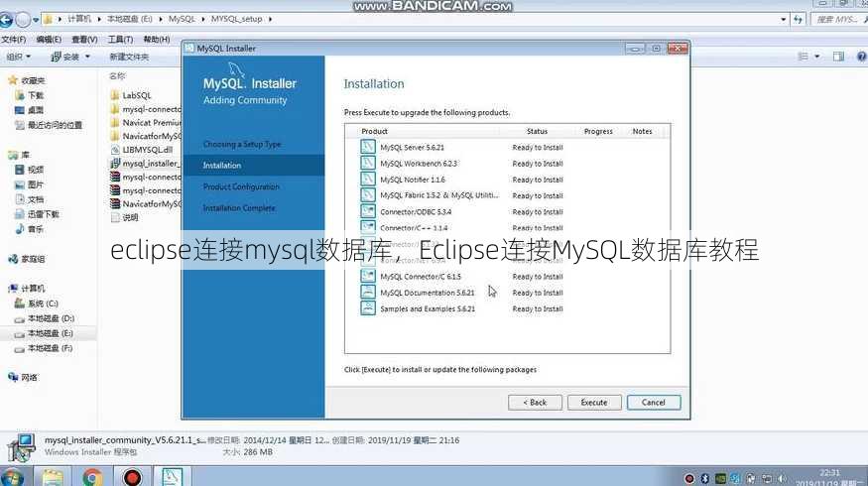Screen dimensions: 868x486
Task: Select the Product Configuration step
Action: 241,186
